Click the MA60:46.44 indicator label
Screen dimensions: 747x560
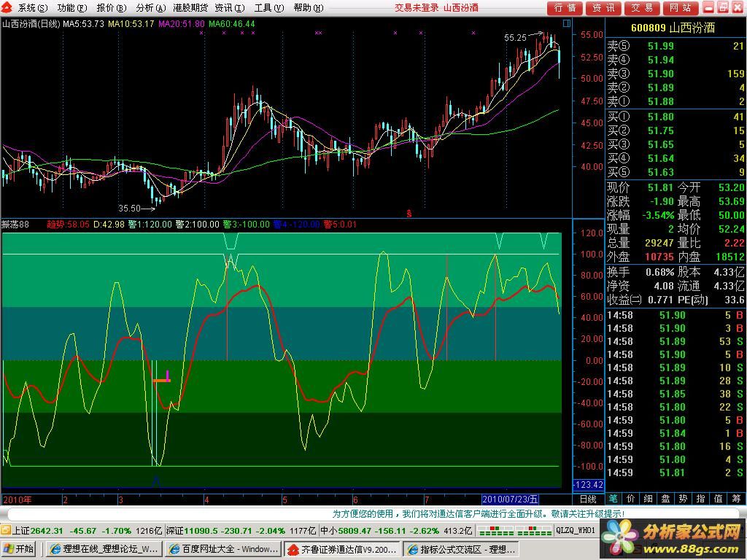(x=232, y=23)
